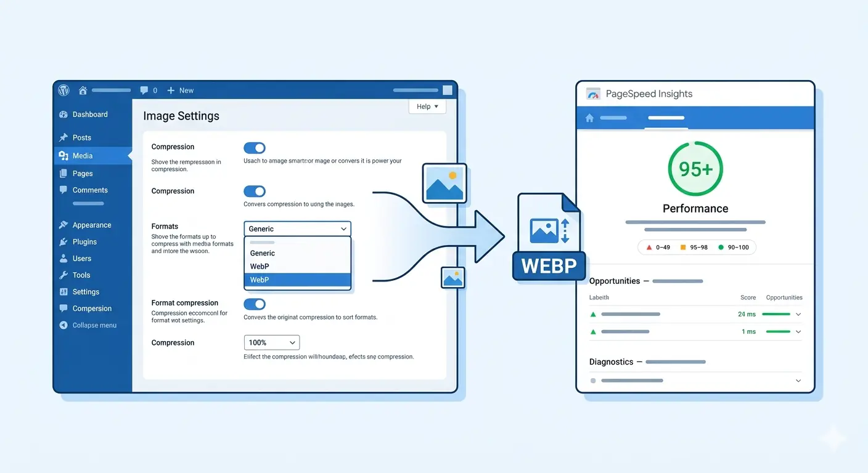Screen dimensions: 868x473
Task: Toggle the first Compression switch
Action: pyautogui.click(x=255, y=148)
